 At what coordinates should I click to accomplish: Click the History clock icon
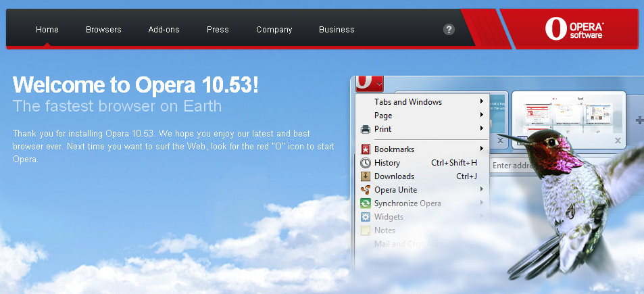point(365,163)
